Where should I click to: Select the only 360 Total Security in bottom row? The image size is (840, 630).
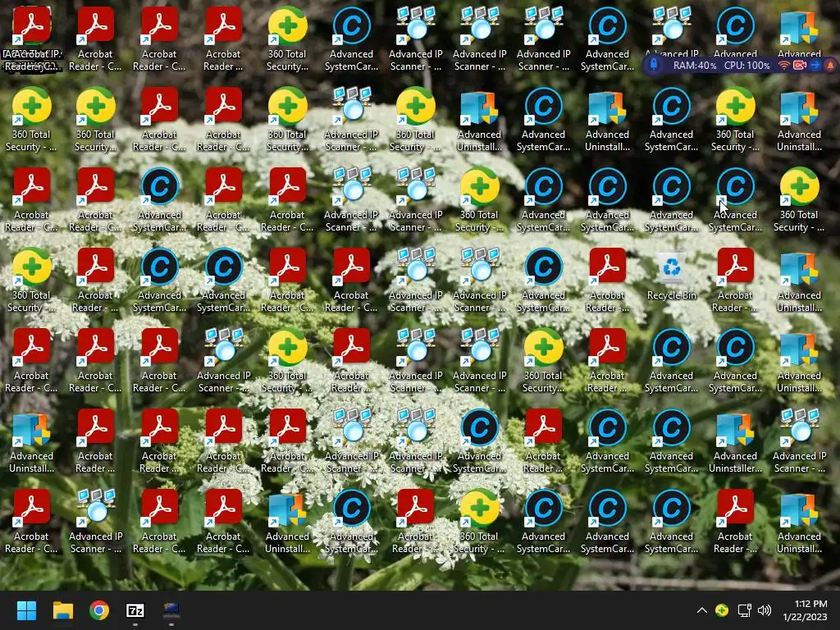479,520
